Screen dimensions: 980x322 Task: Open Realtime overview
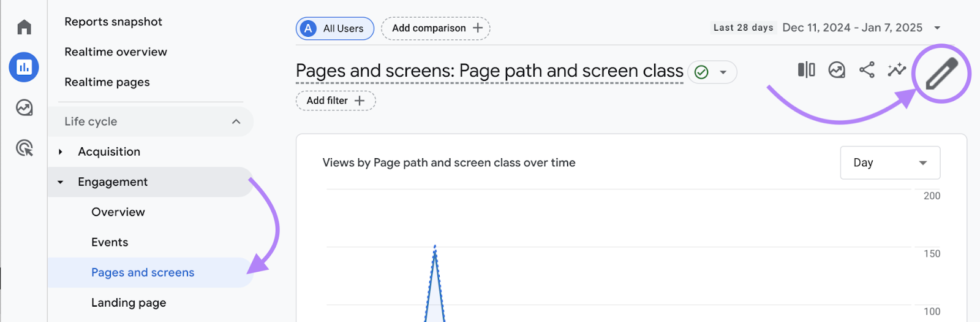point(116,52)
